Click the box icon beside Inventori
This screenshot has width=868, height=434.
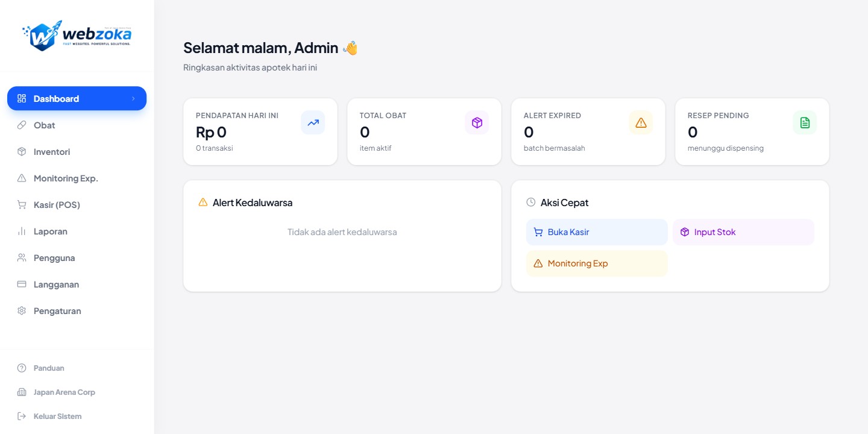click(x=22, y=151)
